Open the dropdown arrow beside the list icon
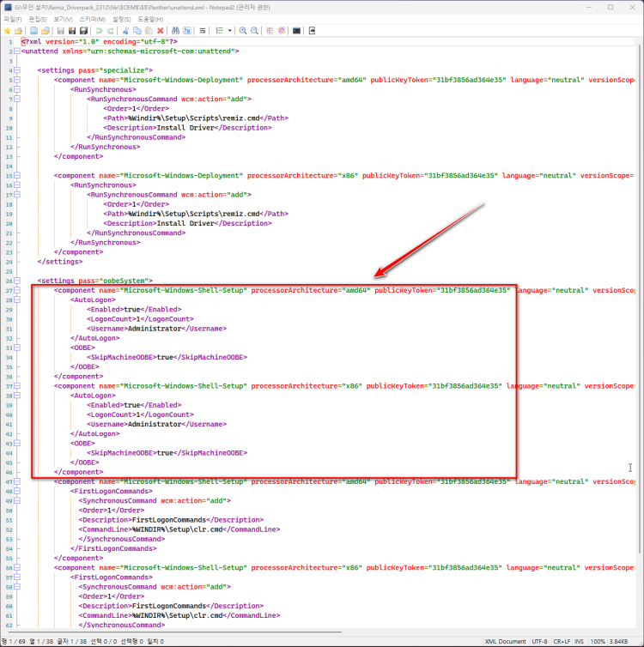 point(230,31)
